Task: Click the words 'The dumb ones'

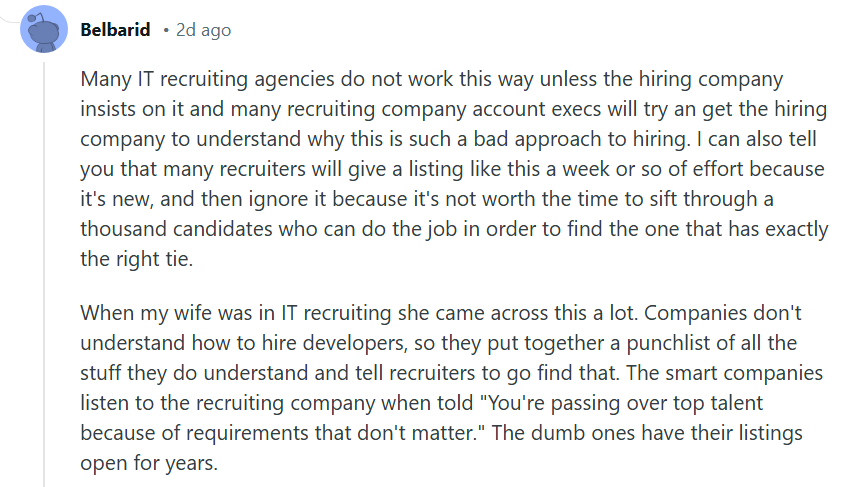Action: click(563, 433)
